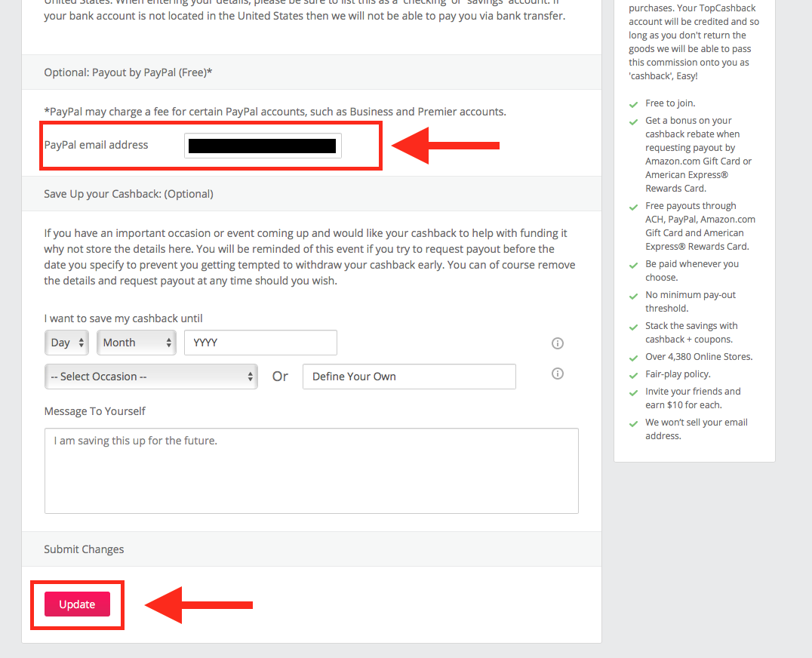Click inside the Message To Yourself text area
This screenshot has width=812, height=658.
coord(311,471)
